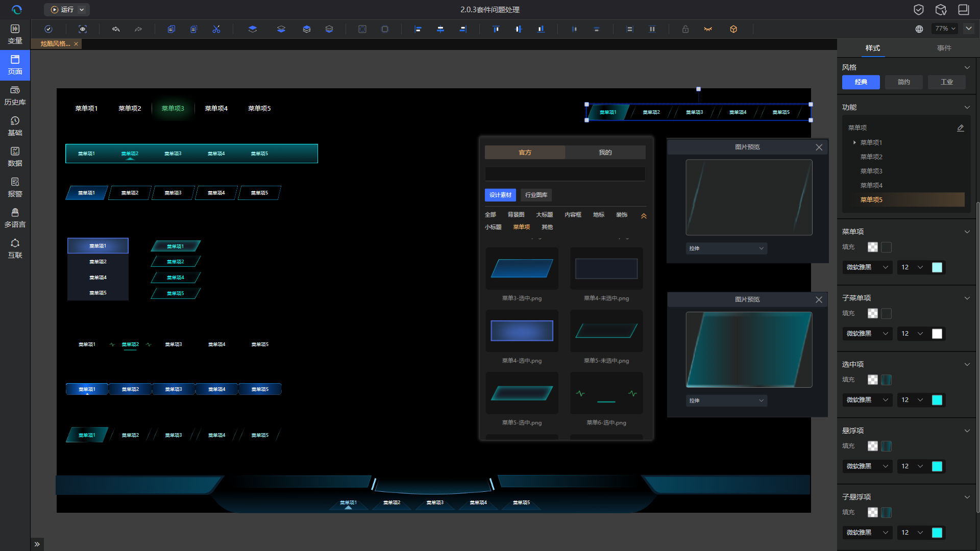Toggle the 行业图库 filter
Screen dimensions: 980x551
(x=536, y=195)
